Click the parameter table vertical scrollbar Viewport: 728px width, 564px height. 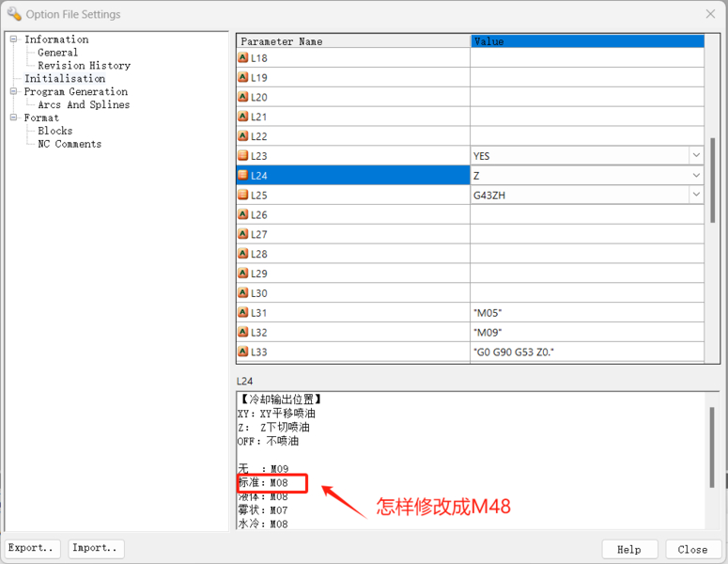pyautogui.click(x=712, y=179)
